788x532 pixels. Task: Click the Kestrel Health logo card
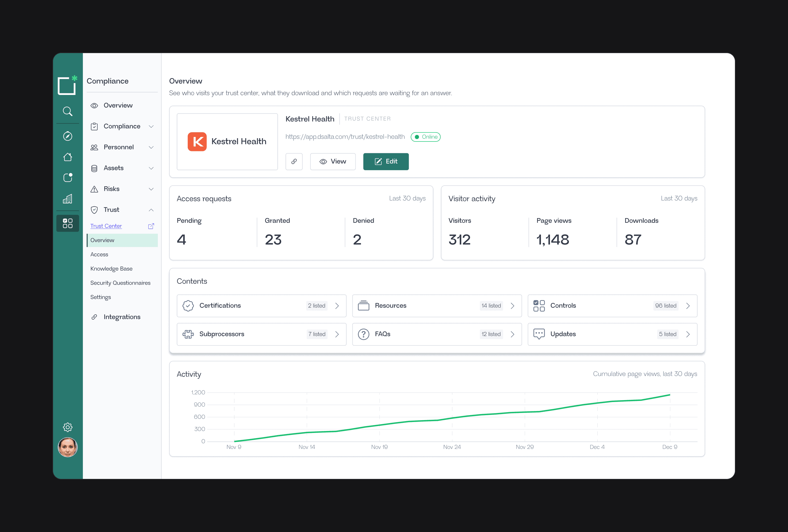point(227,142)
